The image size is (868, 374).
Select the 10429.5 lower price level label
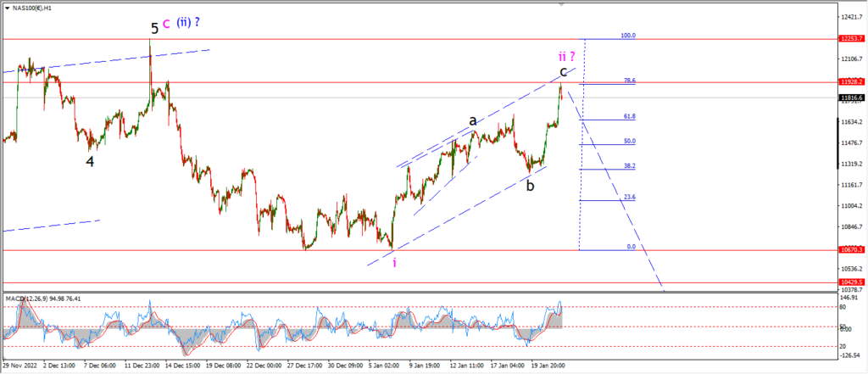[x=851, y=282]
